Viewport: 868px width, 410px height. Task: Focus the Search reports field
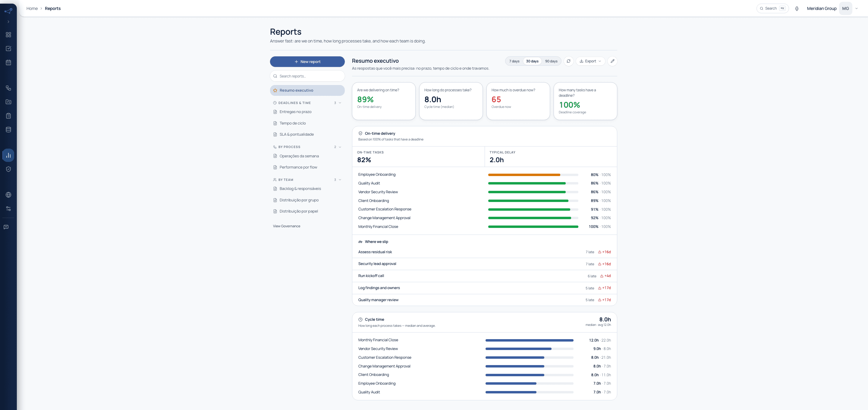[x=307, y=76]
